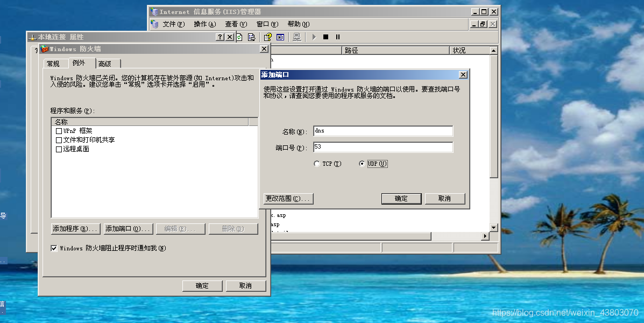Click the 端口号 field containing 53
Screen dimensions: 644x323
point(383,147)
